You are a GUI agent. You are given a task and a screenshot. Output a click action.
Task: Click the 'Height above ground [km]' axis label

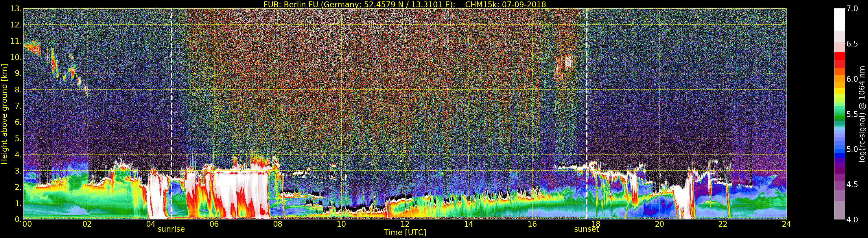4,114
